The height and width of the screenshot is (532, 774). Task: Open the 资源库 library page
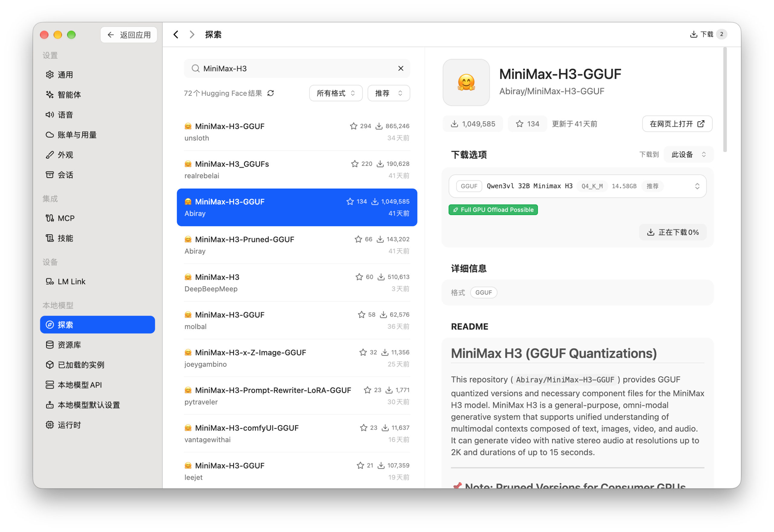click(97, 345)
